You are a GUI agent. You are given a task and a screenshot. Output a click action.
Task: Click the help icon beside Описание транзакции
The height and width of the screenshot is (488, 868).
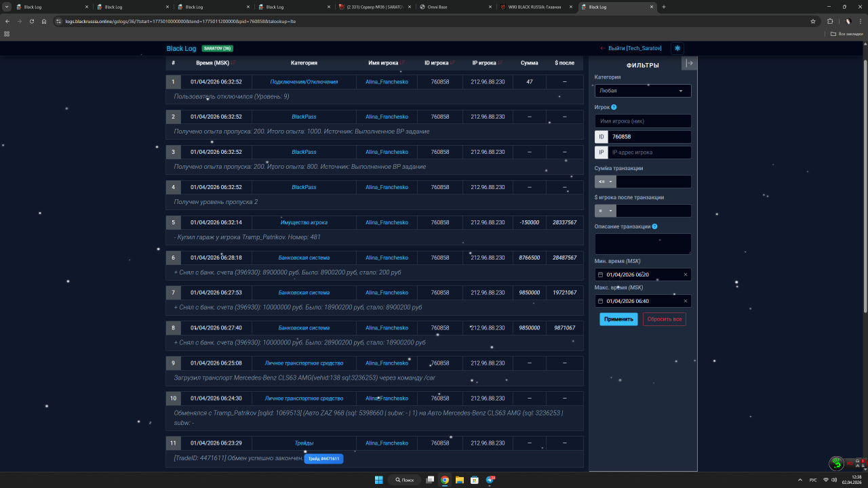tap(654, 226)
